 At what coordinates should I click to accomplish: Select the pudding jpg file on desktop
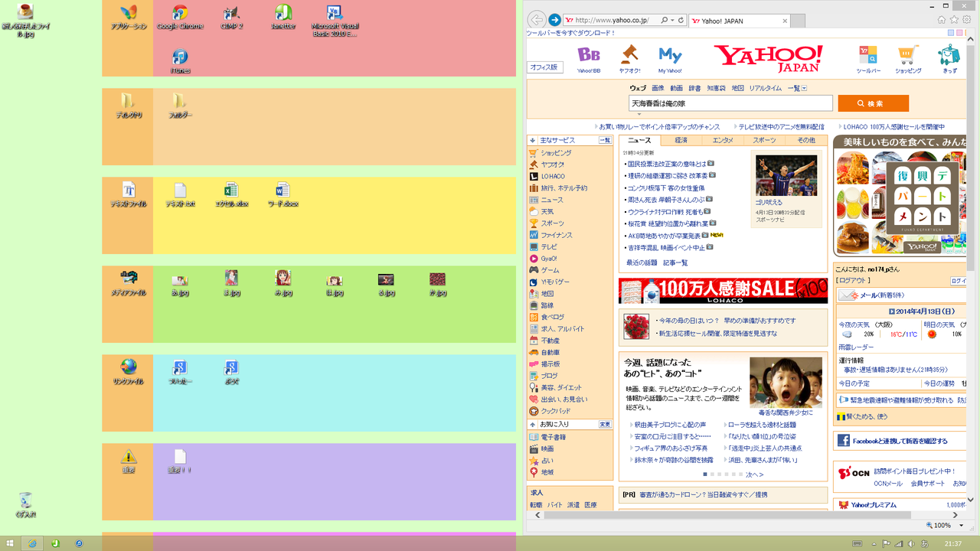click(x=26, y=21)
